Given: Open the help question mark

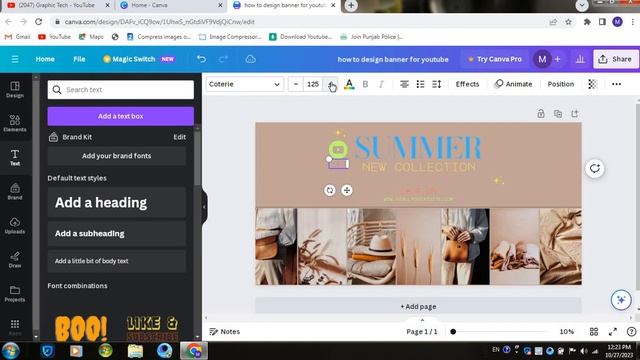Looking at the screenshot, I should (x=631, y=332).
